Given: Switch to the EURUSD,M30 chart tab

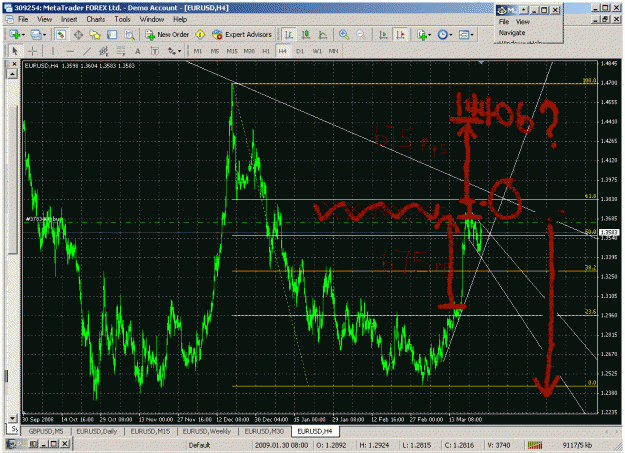Looking at the screenshot, I should (x=264, y=431).
